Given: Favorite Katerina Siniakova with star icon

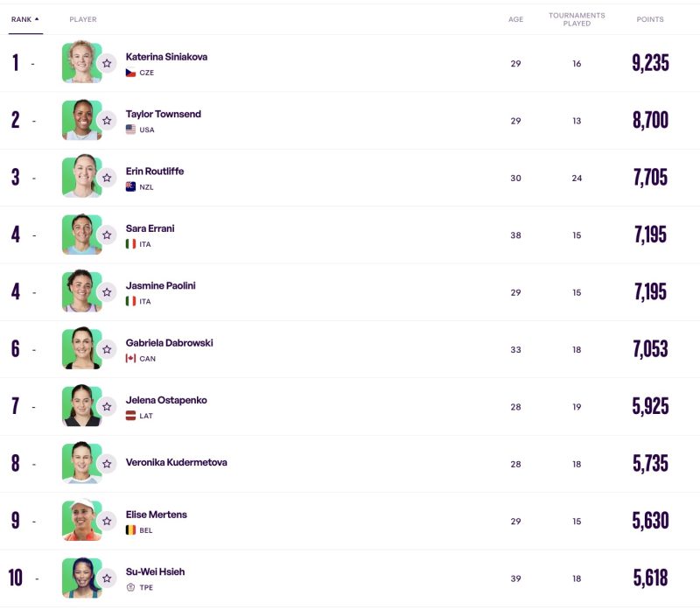Looking at the screenshot, I should (x=107, y=63).
